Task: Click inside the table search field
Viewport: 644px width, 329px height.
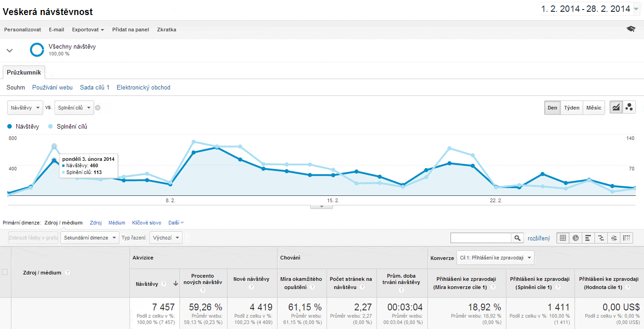Action: [481, 238]
